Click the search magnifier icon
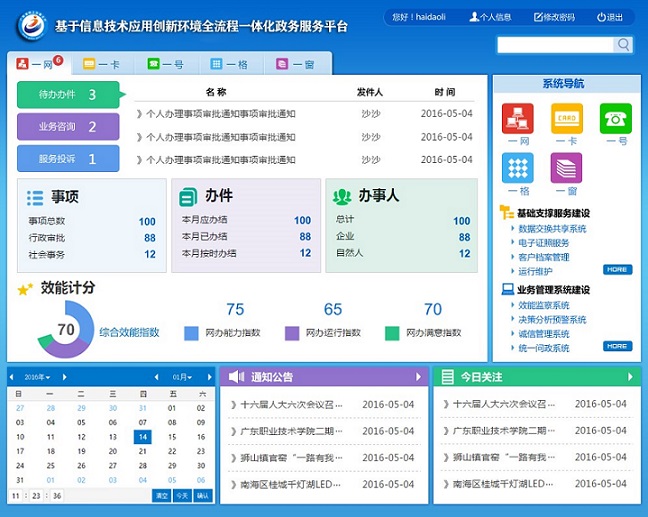 (623, 45)
